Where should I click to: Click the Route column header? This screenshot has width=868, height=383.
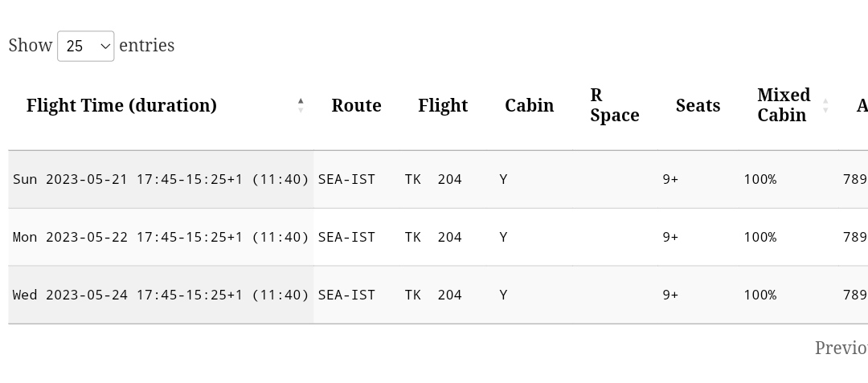[356, 105]
